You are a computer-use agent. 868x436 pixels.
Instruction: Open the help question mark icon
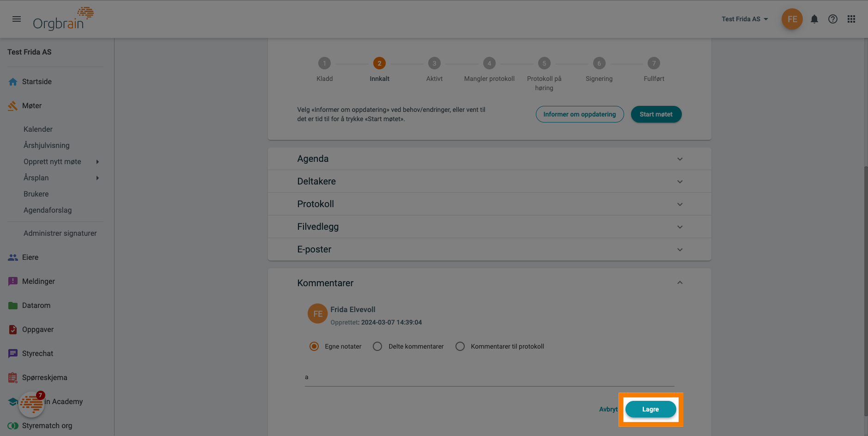point(833,19)
